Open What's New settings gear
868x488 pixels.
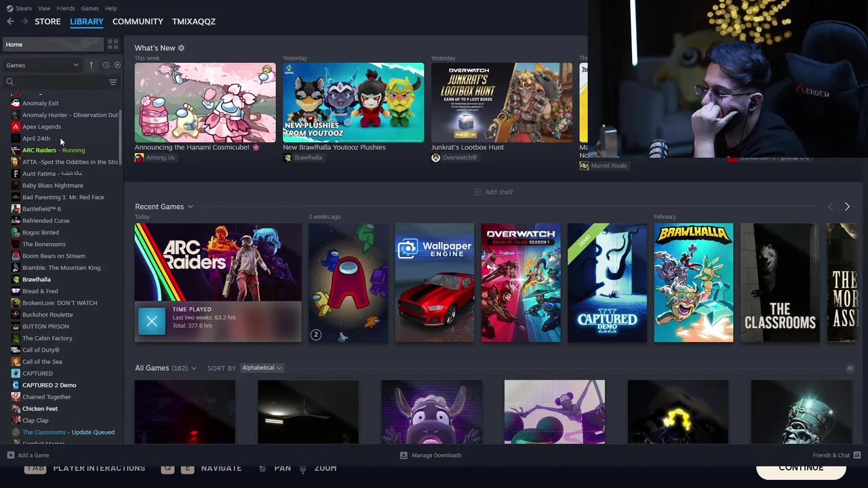(x=181, y=48)
